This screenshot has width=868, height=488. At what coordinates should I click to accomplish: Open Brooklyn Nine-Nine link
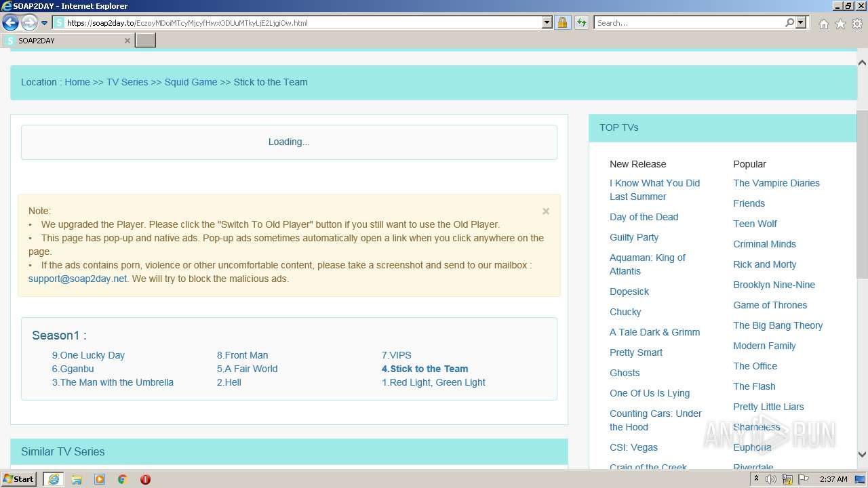pyautogui.click(x=774, y=285)
